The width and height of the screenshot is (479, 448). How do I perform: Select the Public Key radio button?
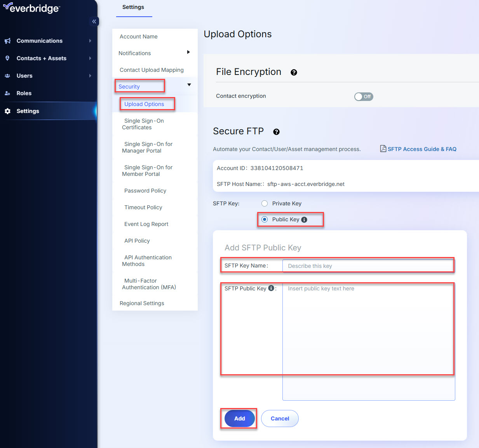point(265,219)
